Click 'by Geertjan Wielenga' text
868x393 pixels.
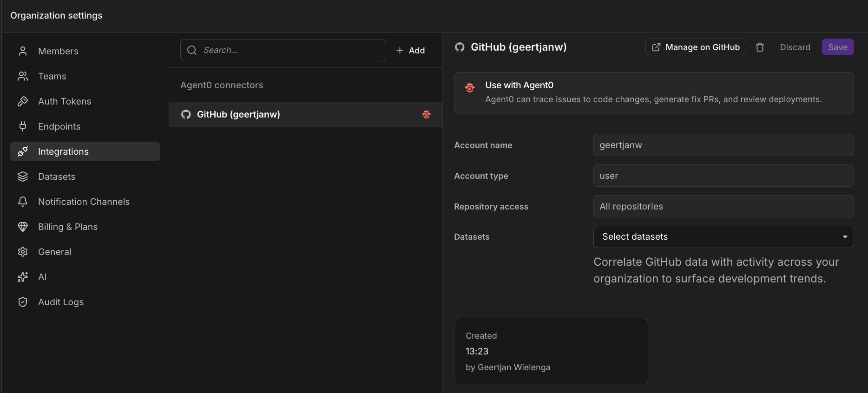508,367
